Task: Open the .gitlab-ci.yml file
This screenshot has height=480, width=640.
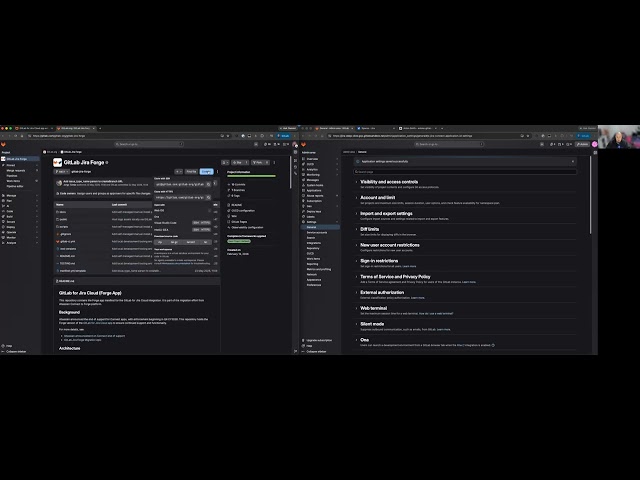Action: click(67, 241)
